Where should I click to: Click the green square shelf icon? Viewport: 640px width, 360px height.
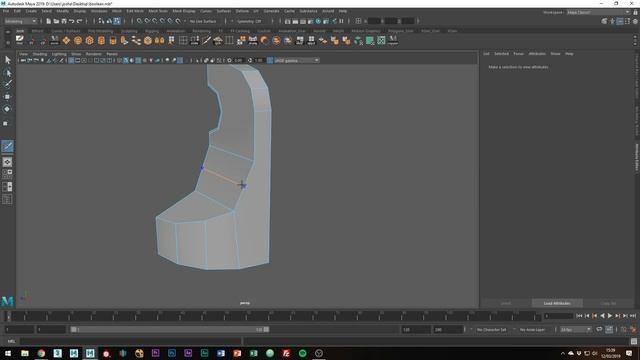click(x=370, y=40)
